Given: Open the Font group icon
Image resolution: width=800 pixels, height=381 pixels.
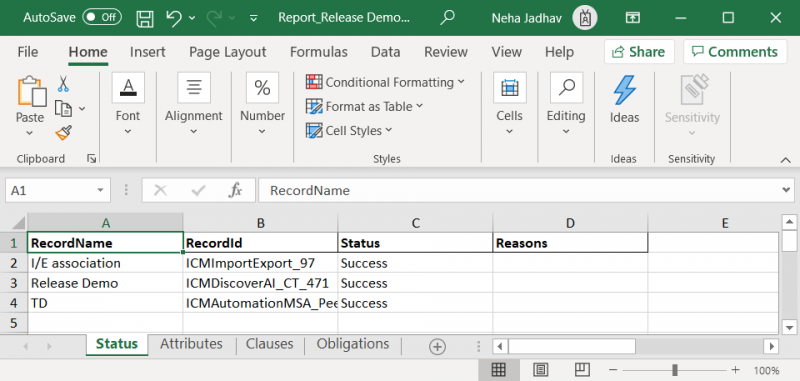Looking at the screenshot, I should (x=128, y=88).
